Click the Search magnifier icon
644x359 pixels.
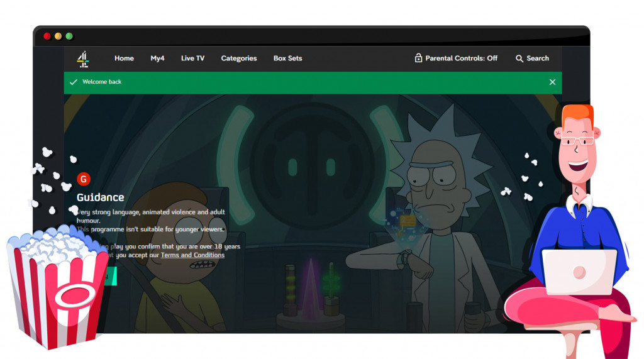click(519, 58)
